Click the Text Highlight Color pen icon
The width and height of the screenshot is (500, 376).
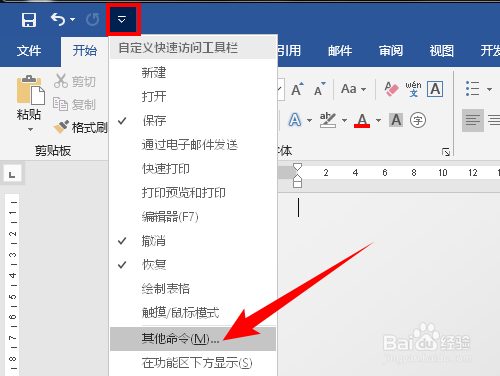328,120
